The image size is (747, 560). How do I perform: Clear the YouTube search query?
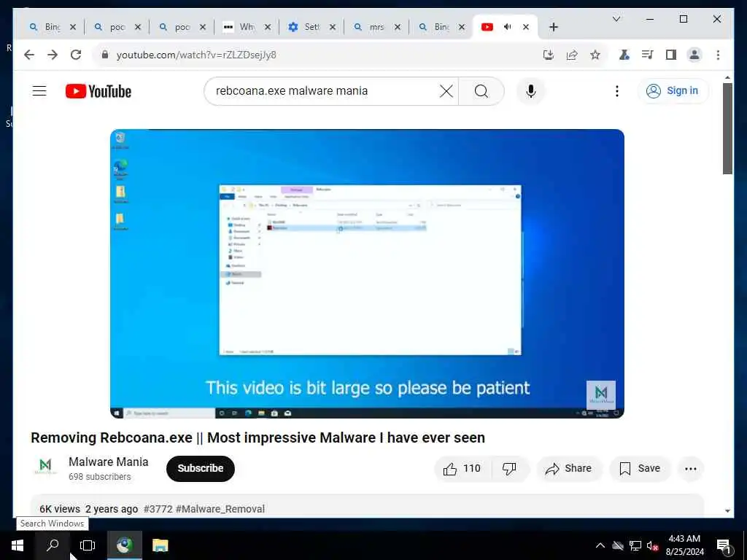tap(446, 91)
